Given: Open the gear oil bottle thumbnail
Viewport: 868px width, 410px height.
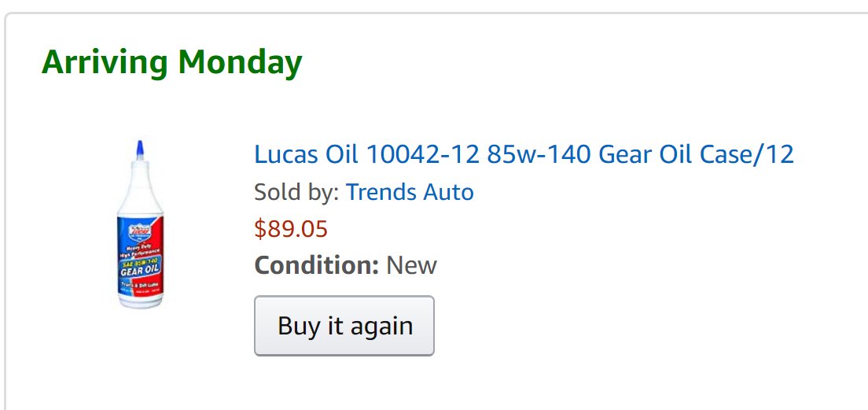Looking at the screenshot, I should coord(140,224).
